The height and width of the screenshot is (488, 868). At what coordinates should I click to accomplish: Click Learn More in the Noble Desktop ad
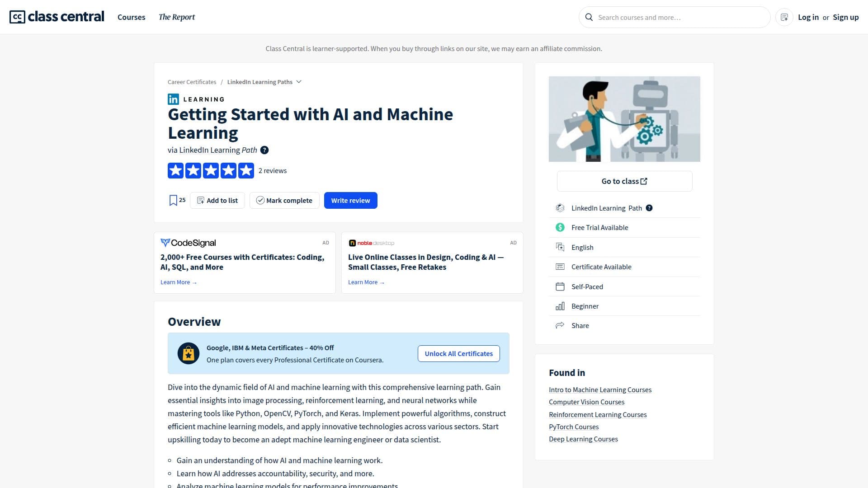366,282
